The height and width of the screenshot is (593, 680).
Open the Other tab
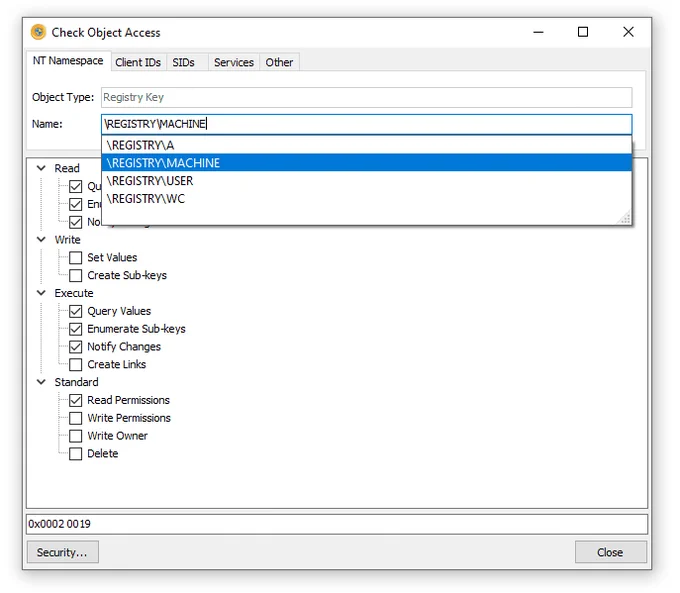(279, 62)
